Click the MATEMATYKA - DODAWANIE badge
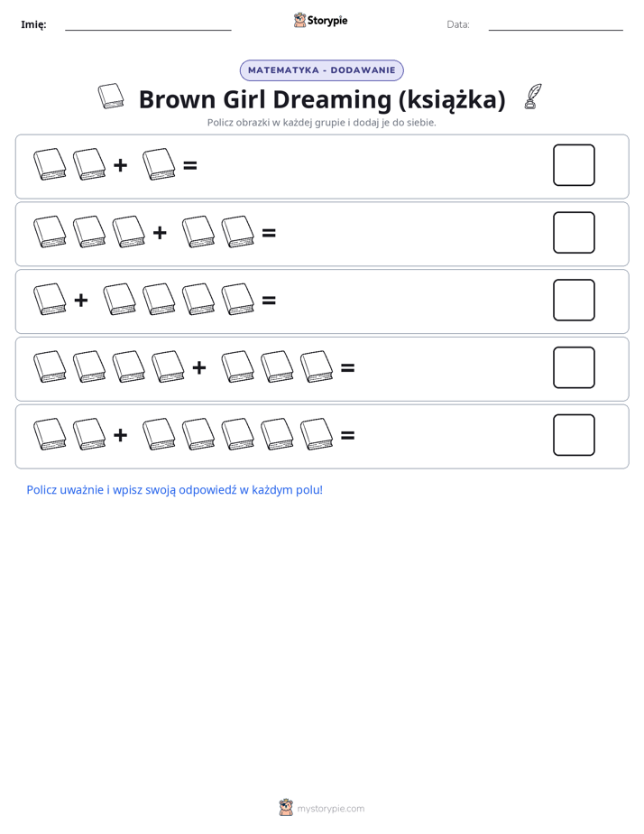The image size is (644, 834). pos(321,70)
